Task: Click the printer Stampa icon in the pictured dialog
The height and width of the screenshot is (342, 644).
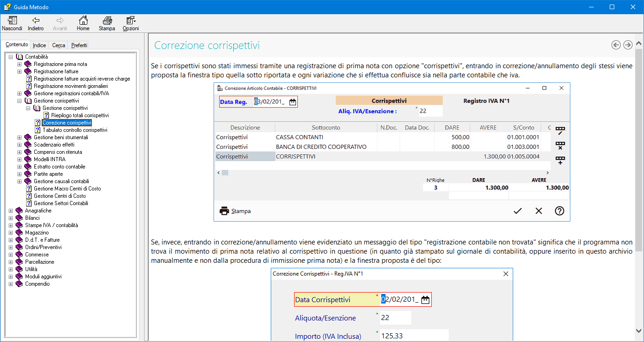Action: click(224, 211)
